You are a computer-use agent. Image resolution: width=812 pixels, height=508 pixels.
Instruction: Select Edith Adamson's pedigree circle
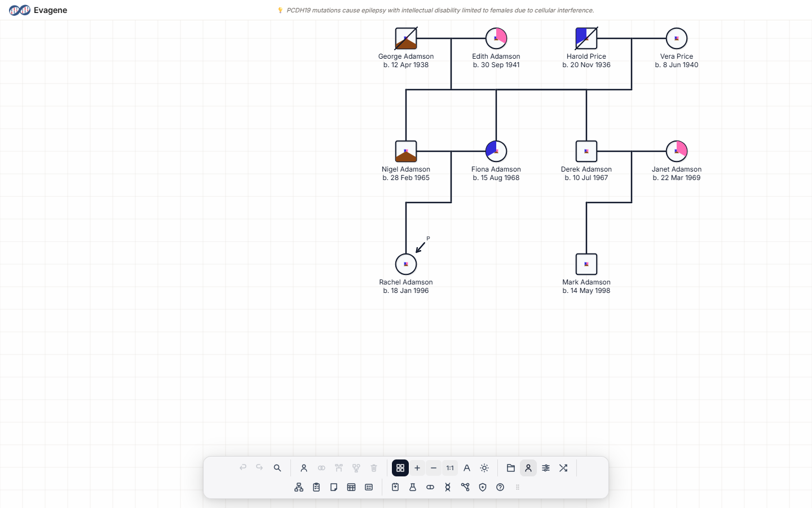pos(496,38)
